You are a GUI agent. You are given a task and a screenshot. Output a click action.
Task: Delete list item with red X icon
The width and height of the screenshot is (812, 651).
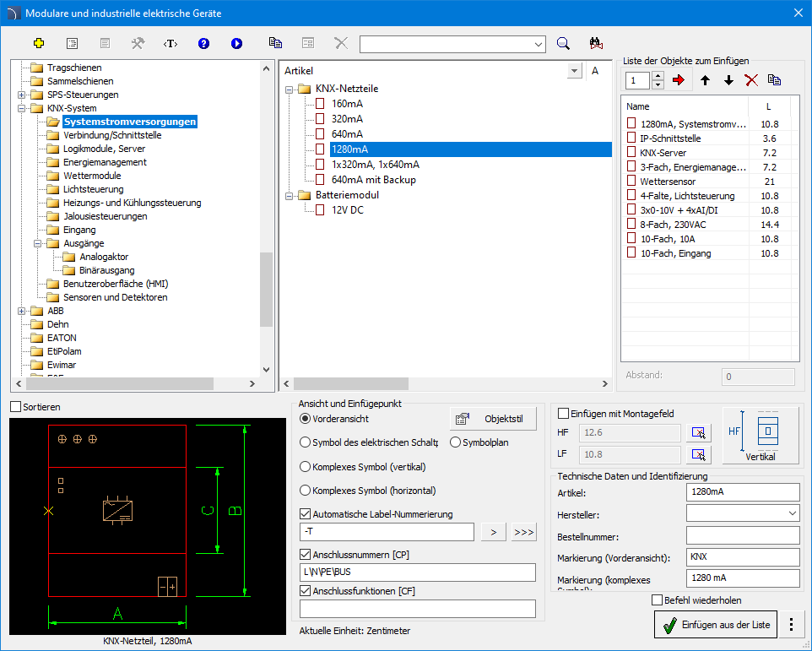(x=751, y=80)
